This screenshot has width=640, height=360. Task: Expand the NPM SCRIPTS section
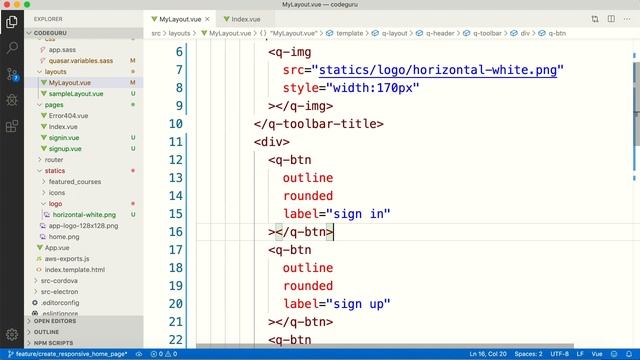click(x=84, y=343)
